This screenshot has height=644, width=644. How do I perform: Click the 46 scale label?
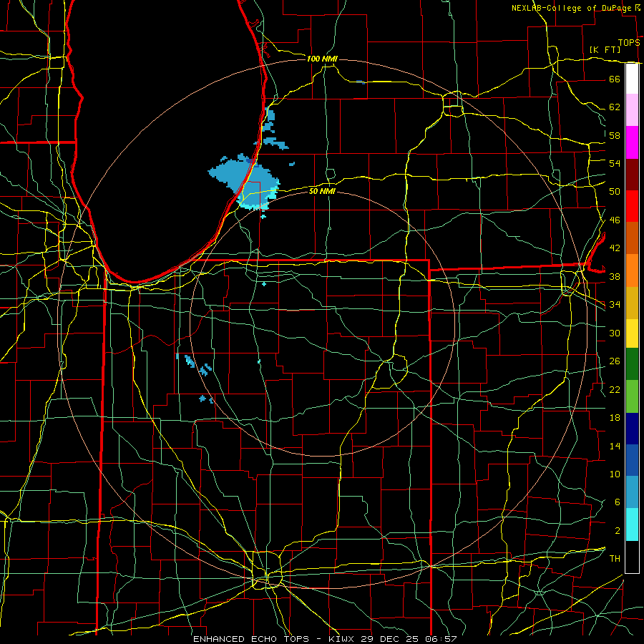coord(615,220)
